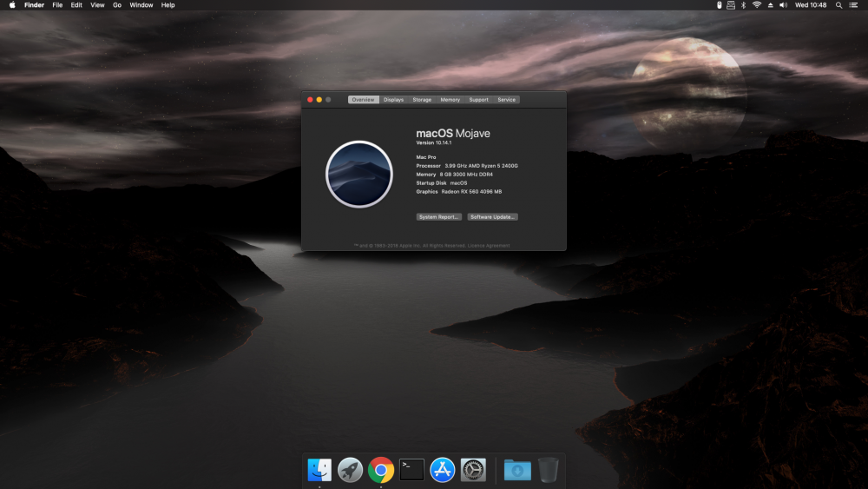
Task: Open the Wi-Fi status menu
Action: (757, 5)
